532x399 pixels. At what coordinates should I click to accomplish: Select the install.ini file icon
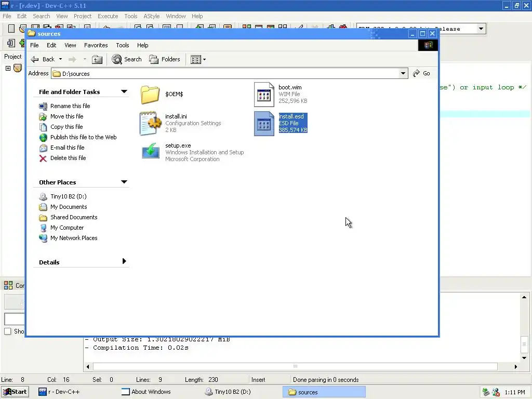[x=150, y=124]
